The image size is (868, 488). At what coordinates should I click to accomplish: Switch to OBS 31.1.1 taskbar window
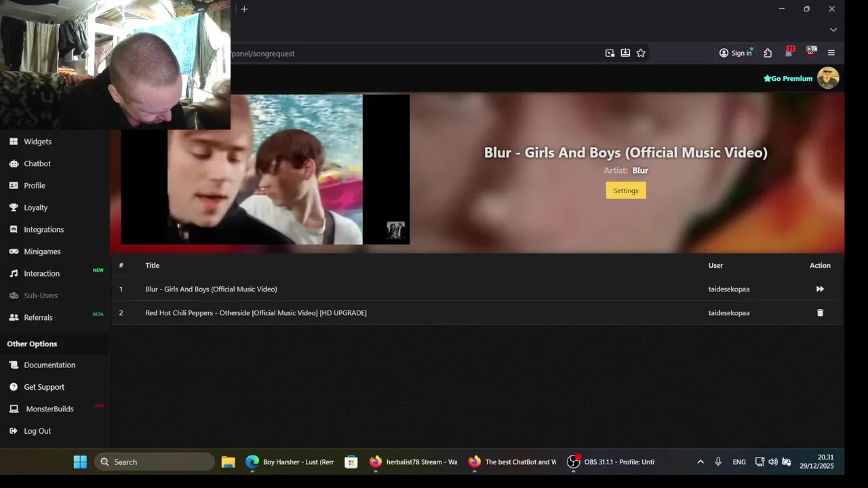click(x=611, y=462)
